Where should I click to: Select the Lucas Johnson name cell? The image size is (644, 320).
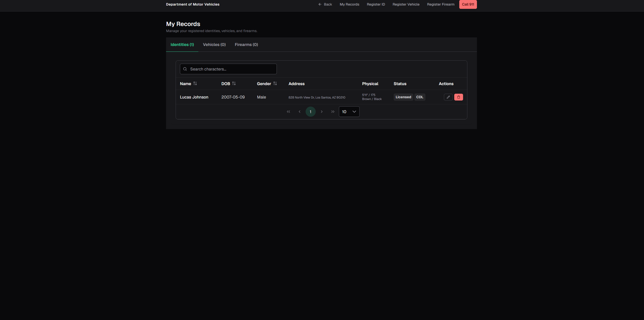click(194, 97)
